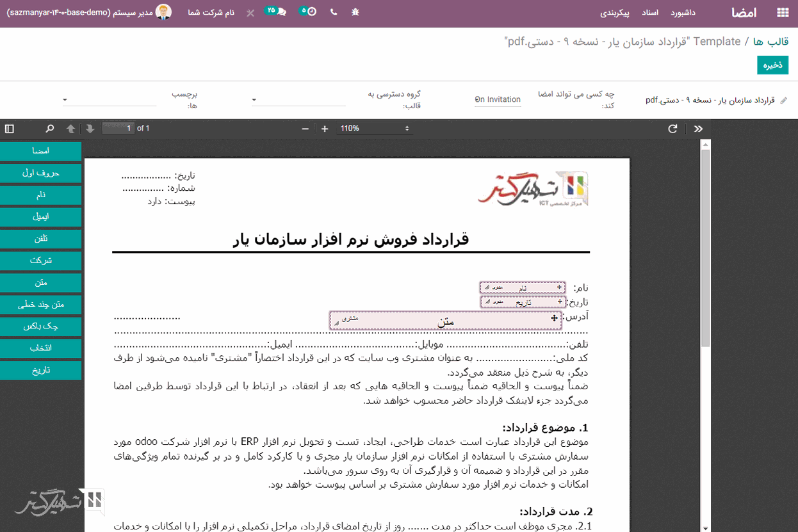Open chat messages icon with badge ۲۵
The width and height of the screenshot is (798, 532).
277,12
